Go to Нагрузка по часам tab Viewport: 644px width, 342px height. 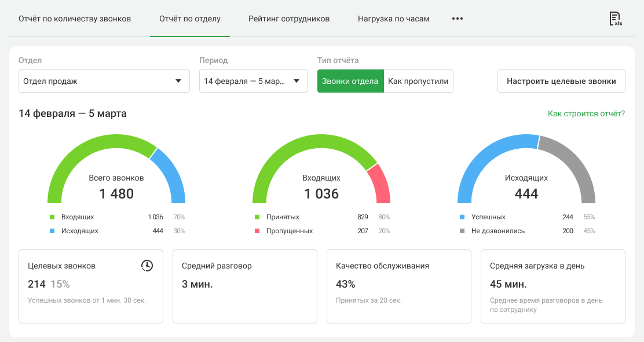tap(394, 19)
